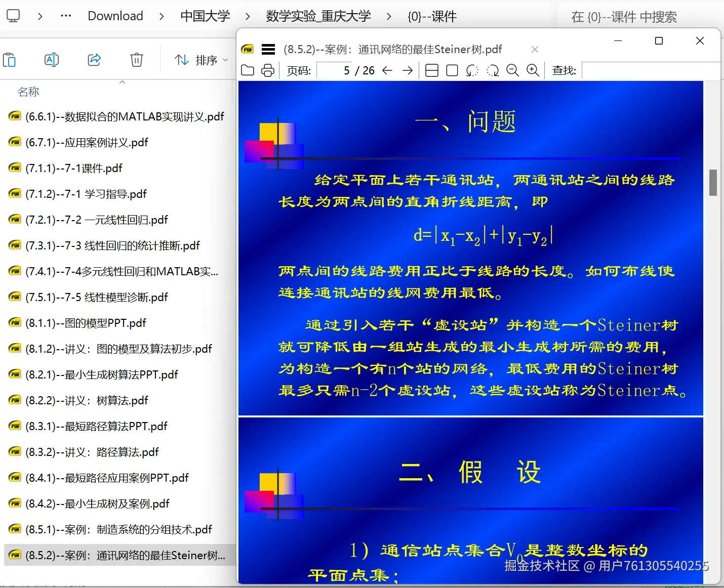Maximize the PDF viewer window
This screenshot has height=588, width=724.
(659, 40)
